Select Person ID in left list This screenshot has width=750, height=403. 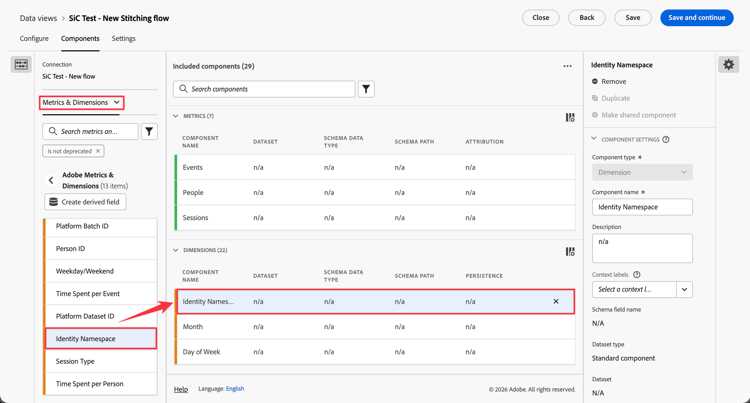click(x=100, y=249)
